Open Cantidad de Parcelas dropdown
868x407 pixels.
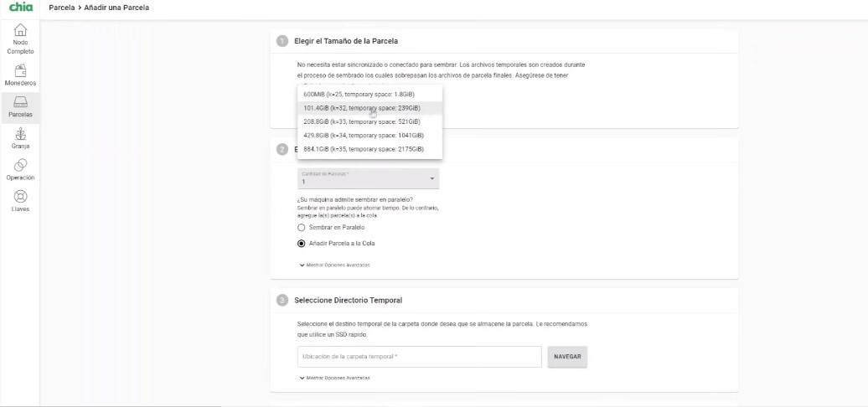(x=368, y=178)
